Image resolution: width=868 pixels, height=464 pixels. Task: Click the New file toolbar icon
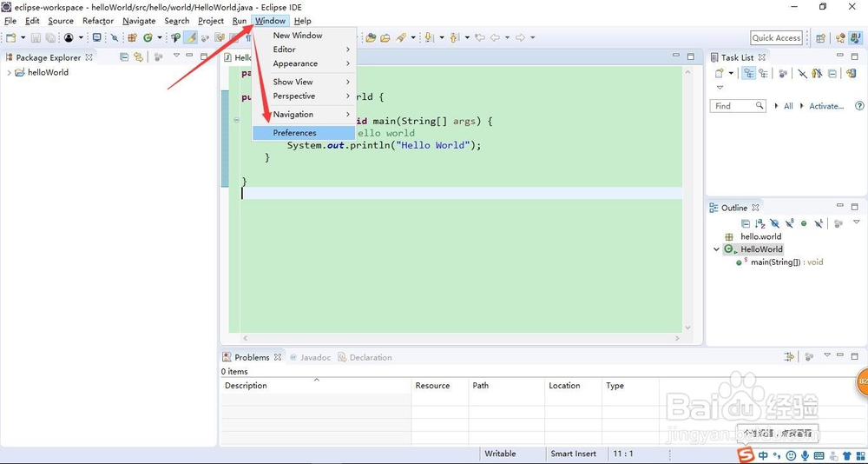tap(10, 37)
